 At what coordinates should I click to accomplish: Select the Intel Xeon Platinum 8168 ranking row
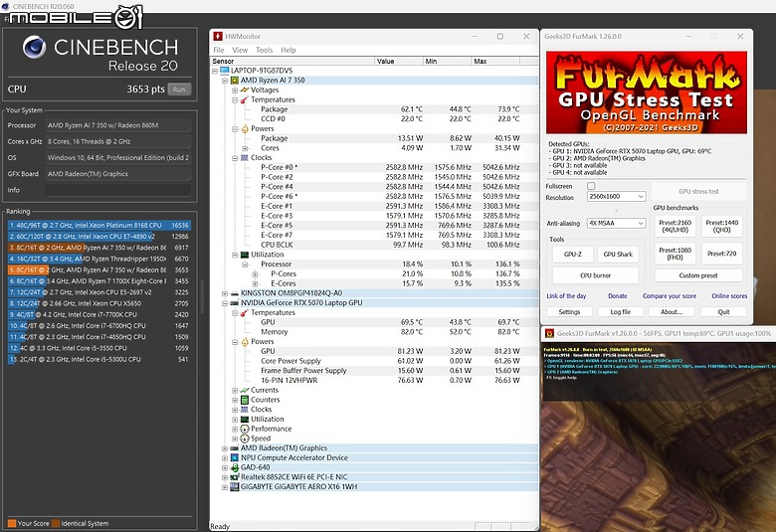[98, 225]
